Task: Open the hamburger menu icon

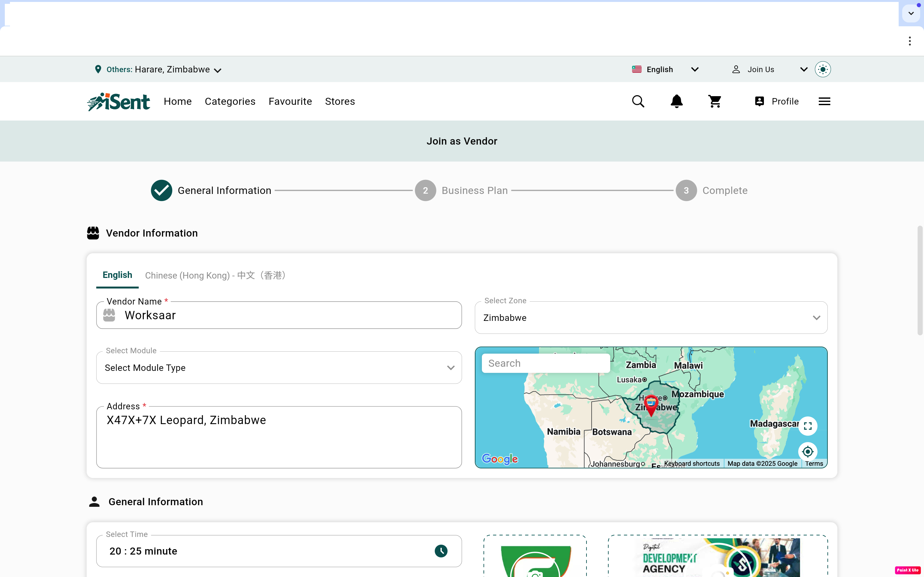Action: click(x=824, y=102)
